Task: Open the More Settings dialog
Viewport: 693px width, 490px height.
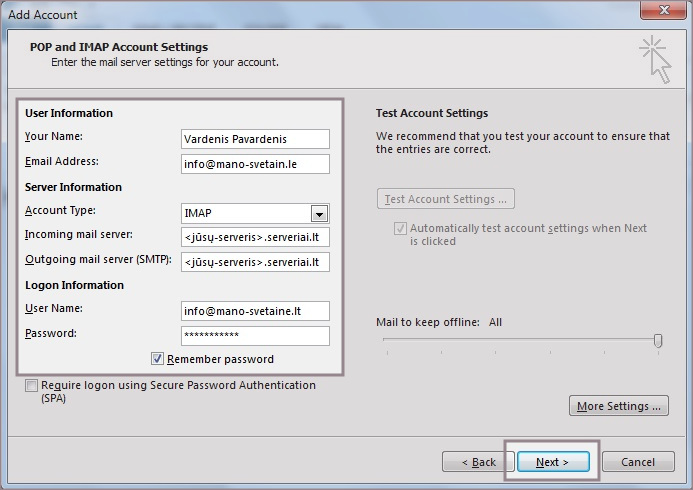Action: click(x=619, y=406)
